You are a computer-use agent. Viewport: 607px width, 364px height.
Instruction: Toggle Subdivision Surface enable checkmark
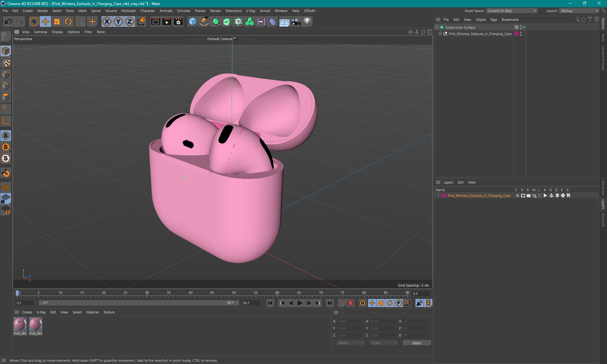(x=524, y=27)
